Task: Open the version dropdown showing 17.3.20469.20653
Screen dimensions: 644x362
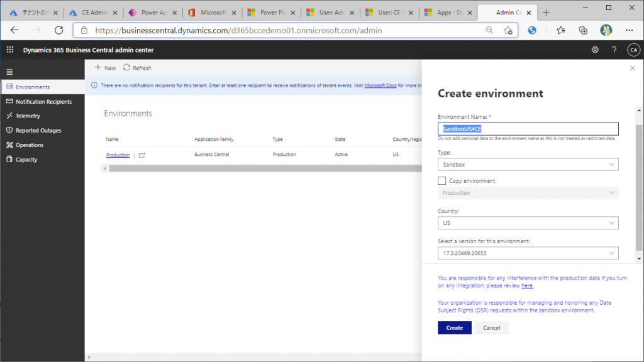Action: coord(528,253)
